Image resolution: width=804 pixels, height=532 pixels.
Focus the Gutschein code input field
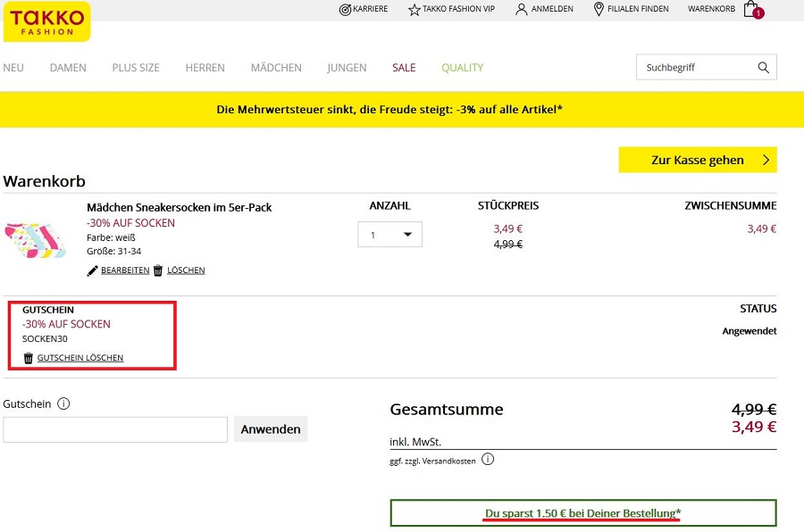[x=115, y=429]
